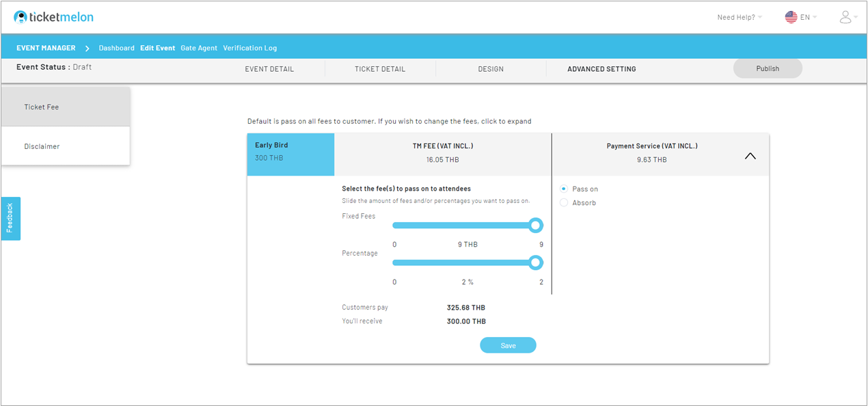
Task: Switch to the TICKET DETAIL tab
Action: 380,69
